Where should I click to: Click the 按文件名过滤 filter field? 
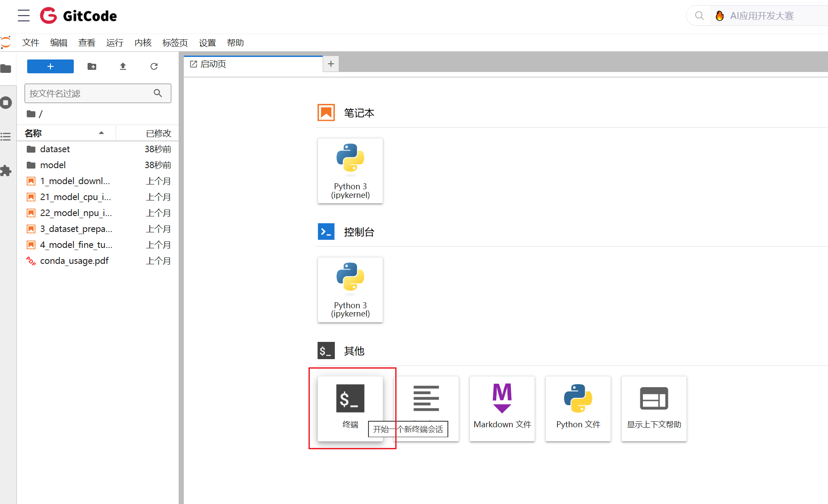pos(98,93)
